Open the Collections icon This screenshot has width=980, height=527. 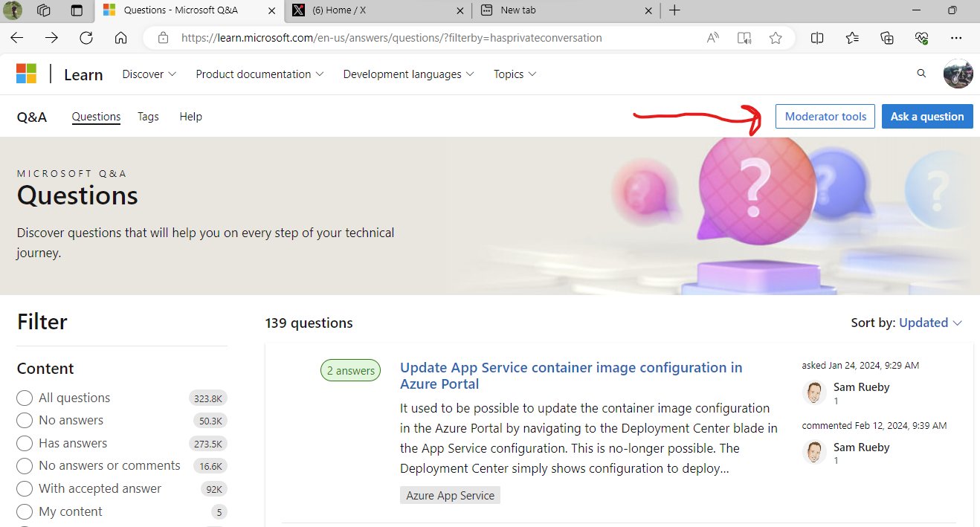[x=887, y=38]
